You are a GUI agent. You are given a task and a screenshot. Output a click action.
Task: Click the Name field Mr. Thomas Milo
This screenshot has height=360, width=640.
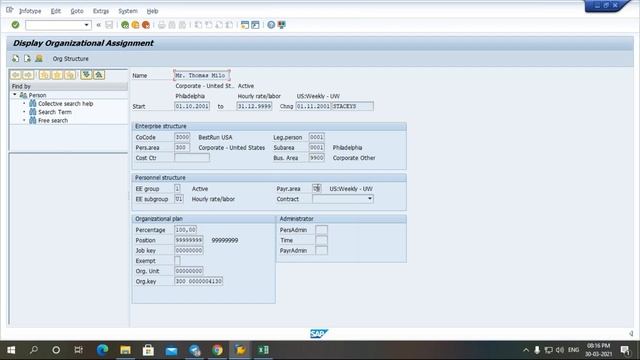click(x=202, y=75)
